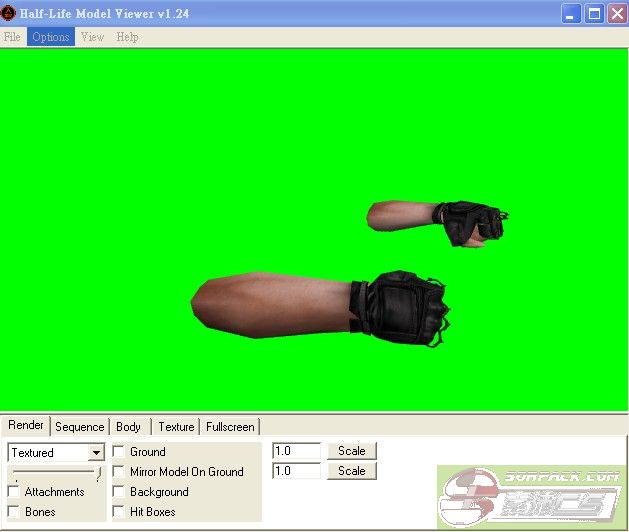Show Bones by ticking checkbox
The height and width of the screenshot is (532, 629).
pyautogui.click(x=14, y=512)
